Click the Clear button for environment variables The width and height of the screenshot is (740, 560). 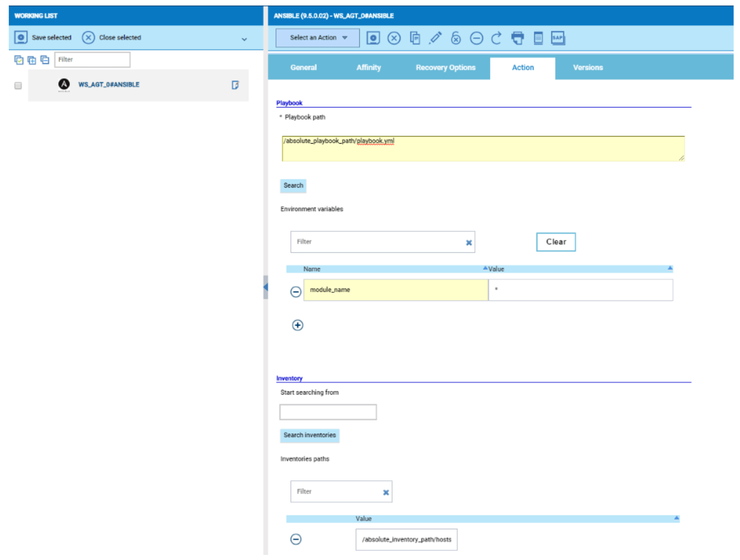tap(556, 242)
